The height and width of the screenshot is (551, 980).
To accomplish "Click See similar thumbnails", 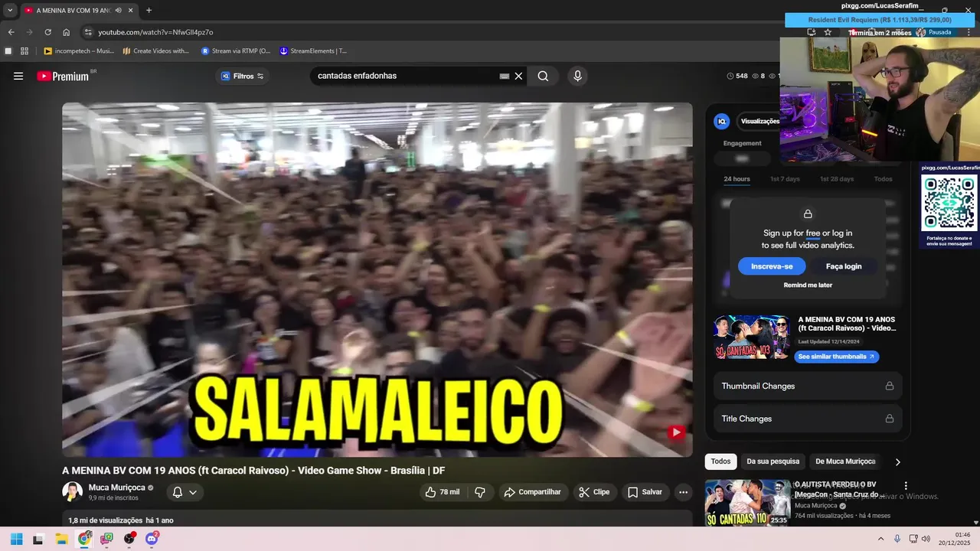I will tap(836, 357).
